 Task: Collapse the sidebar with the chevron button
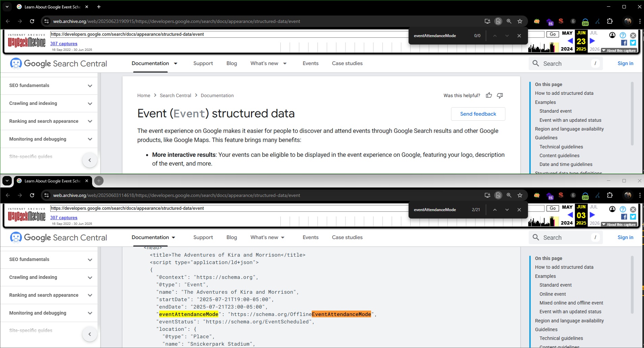pos(89,160)
